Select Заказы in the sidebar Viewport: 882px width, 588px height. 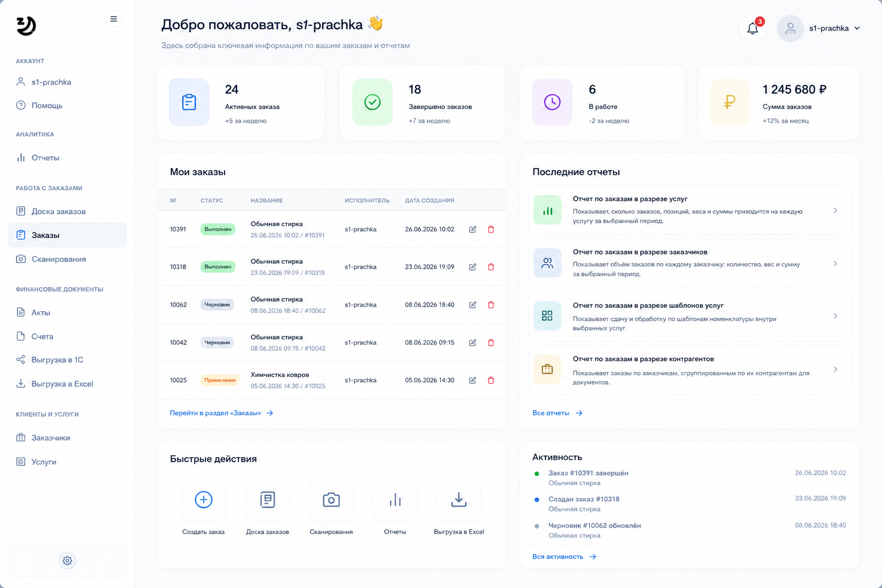[x=67, y=235]
